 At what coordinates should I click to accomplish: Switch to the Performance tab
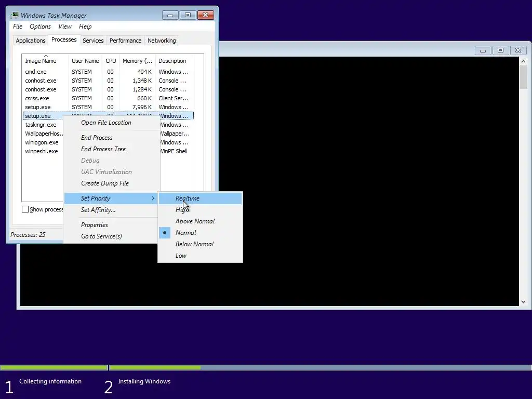126,41
